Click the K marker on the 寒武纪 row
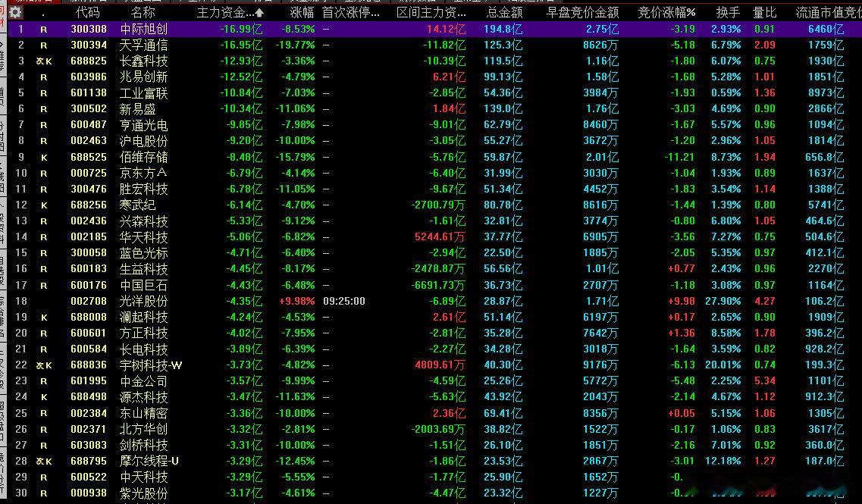 click(44, 205)
